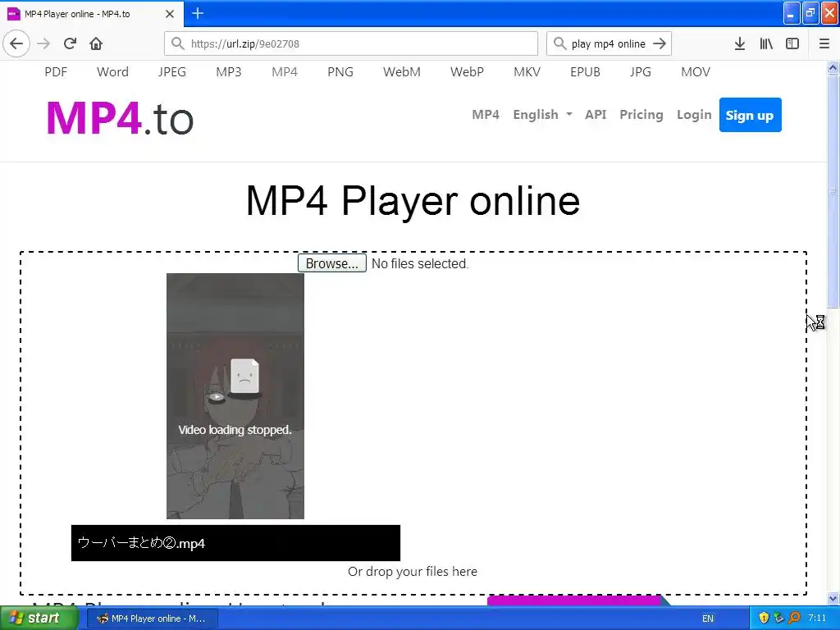Click the scrollbar up arrow
Screen dimensions: 840x630
pyautogui.click(x=833, y=67)
